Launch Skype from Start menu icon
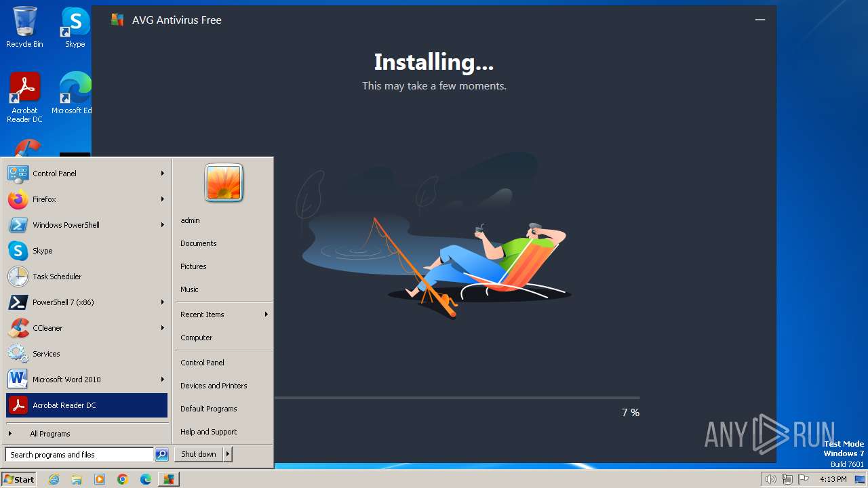The height and width of the screenshot is (488, 868). point(18,251)
